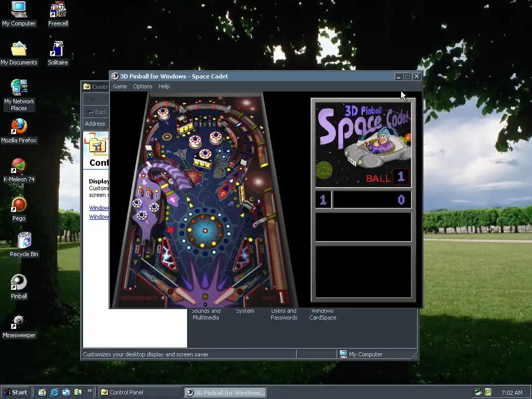
Task: Open the Pinball Game menu
Action: (120, 87)
